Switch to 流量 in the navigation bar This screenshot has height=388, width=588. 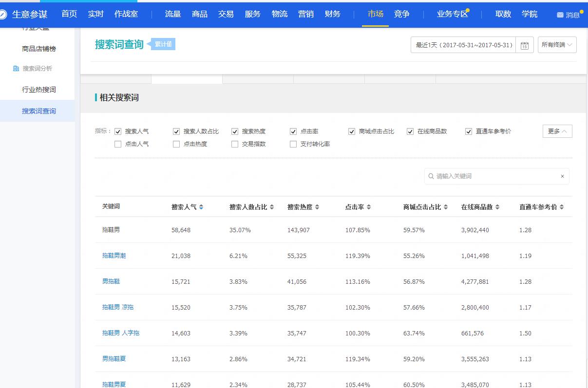point(173,14)
